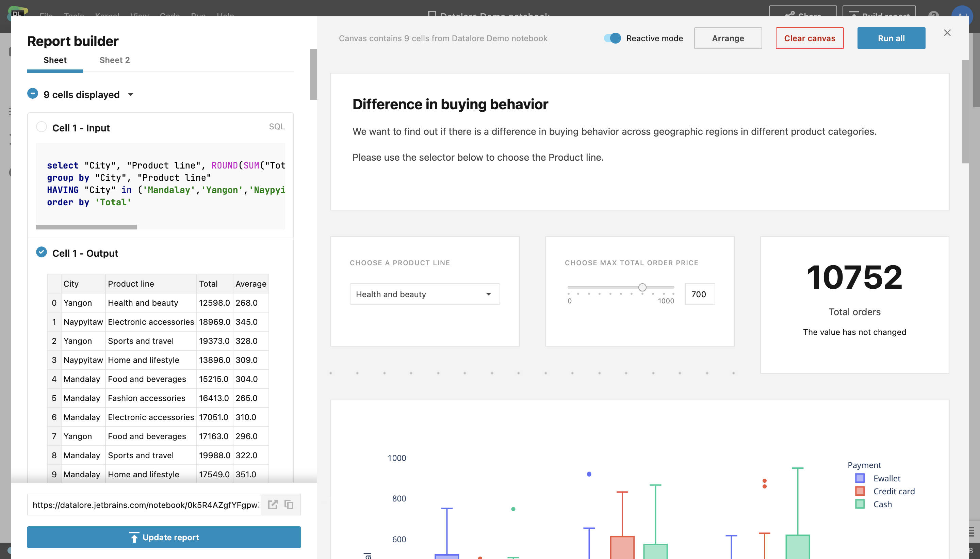This screenshot has height=559, width=980.
Task: Click Cash legend swatch in chart
Action: [860, 504]
